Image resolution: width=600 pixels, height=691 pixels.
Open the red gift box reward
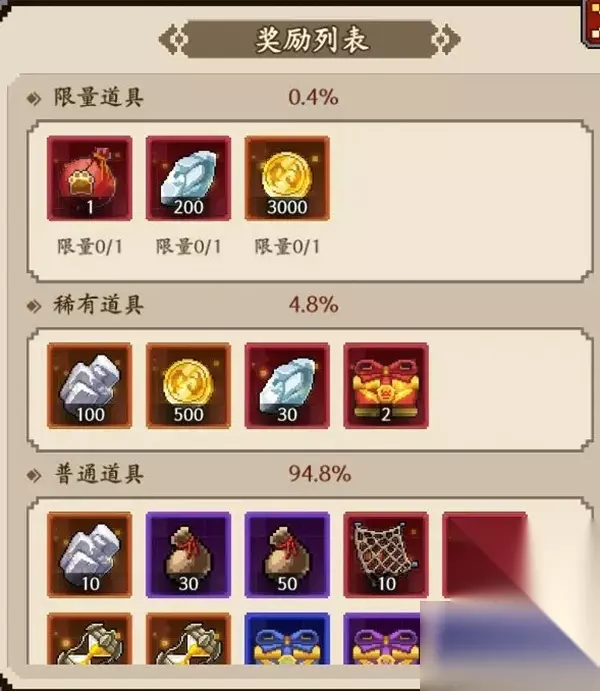click(x=386, y=386)
